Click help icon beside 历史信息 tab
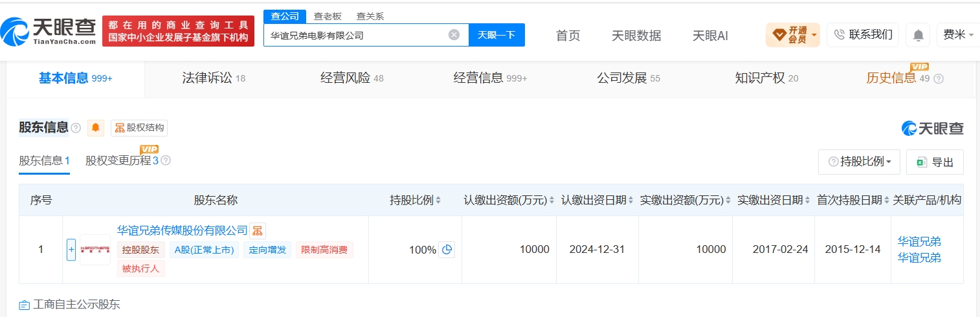The image size is (980, 317). (939, 79)
